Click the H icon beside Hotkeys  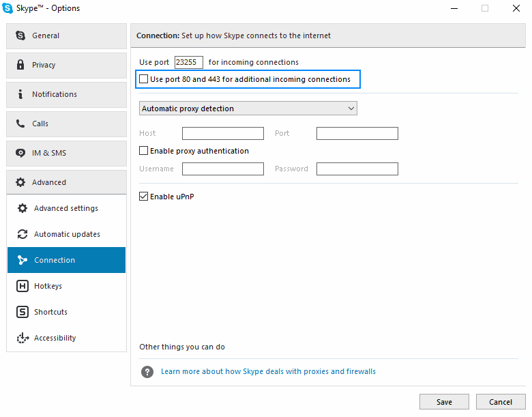23,286
